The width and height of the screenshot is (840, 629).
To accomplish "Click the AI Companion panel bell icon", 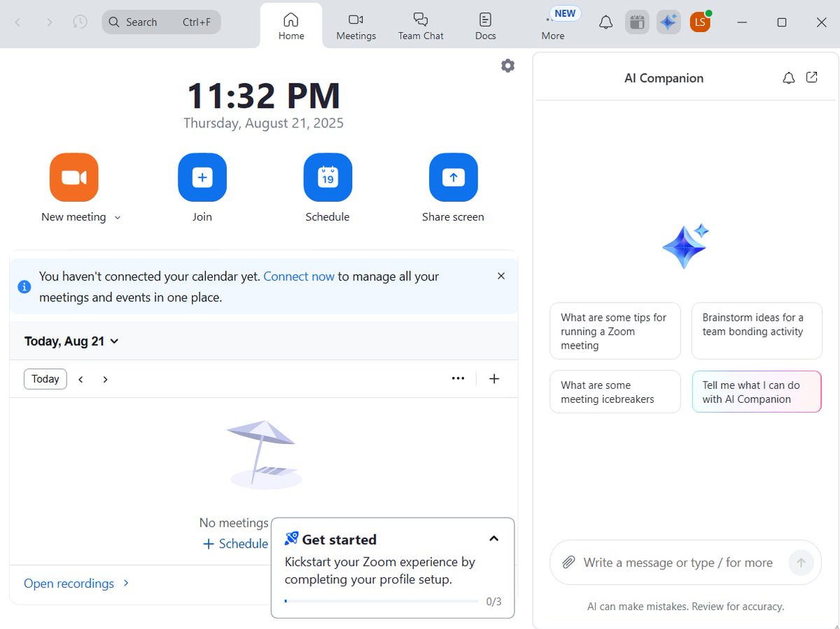I will [x=789, y=78].
